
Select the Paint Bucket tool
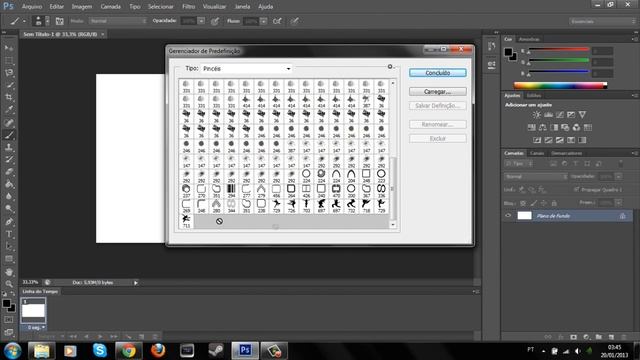(9, 184)
